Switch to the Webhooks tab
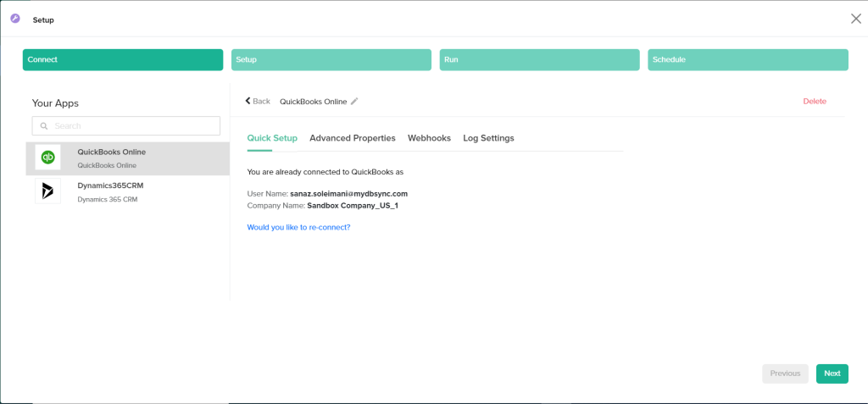The width and height of the screenshot is (868, 404). coord(429,138)
